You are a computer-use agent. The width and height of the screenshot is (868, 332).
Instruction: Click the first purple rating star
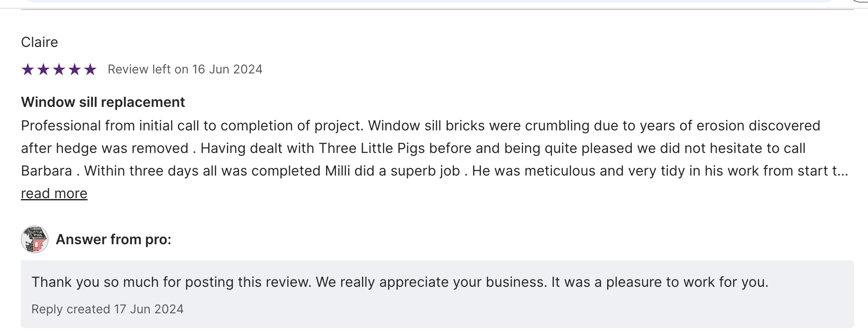coord(28,70)
